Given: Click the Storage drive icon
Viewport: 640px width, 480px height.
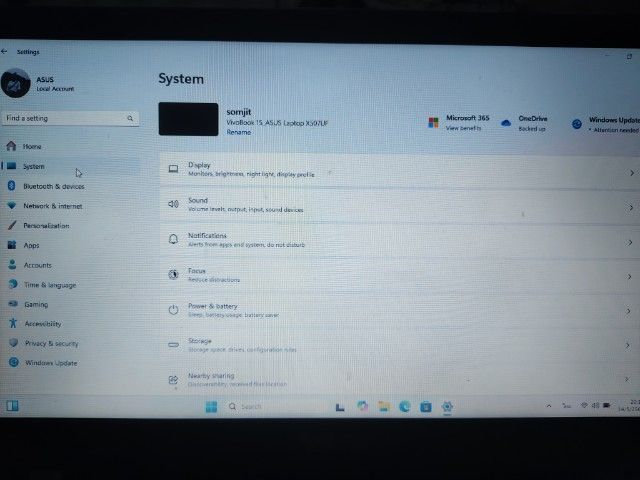Looking at the screenshot, I should [x=173, y=345].
